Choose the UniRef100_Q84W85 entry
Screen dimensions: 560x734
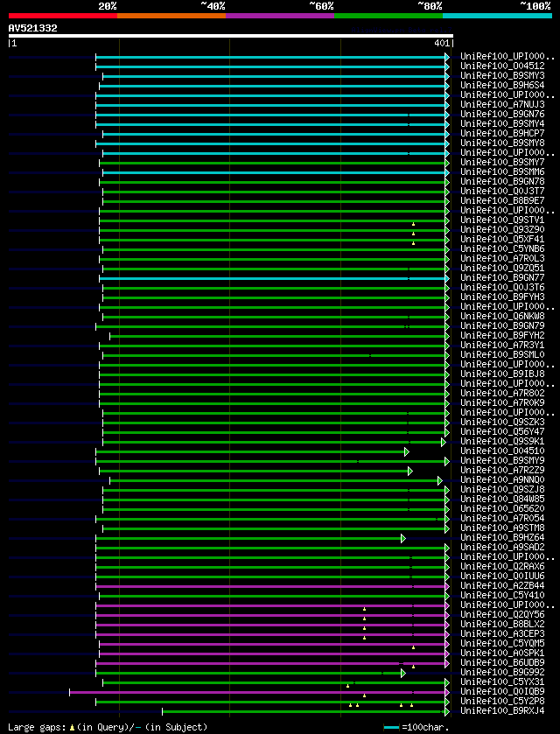tap(502, 499)
